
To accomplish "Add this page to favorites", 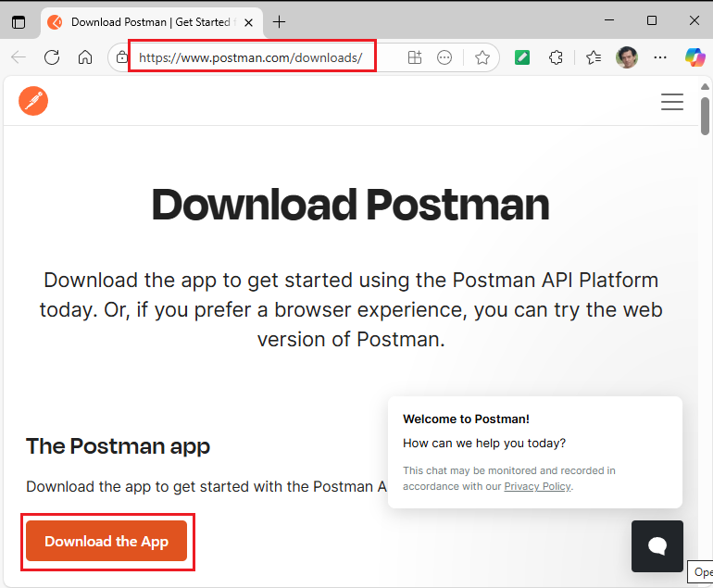I will pos(482,57).
